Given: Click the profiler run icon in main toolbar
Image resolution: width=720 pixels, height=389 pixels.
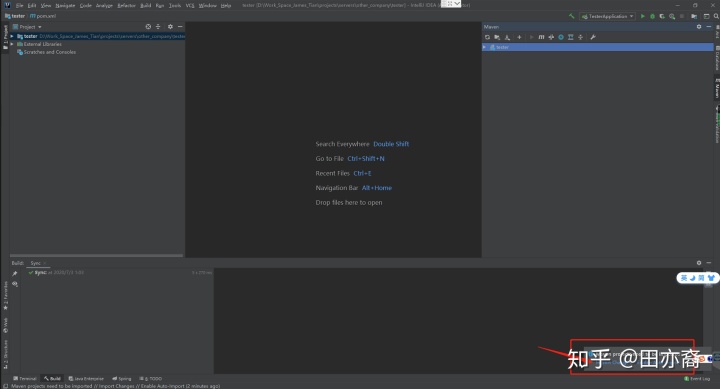Looking at the screenshot, I should [x=672, y=16].
